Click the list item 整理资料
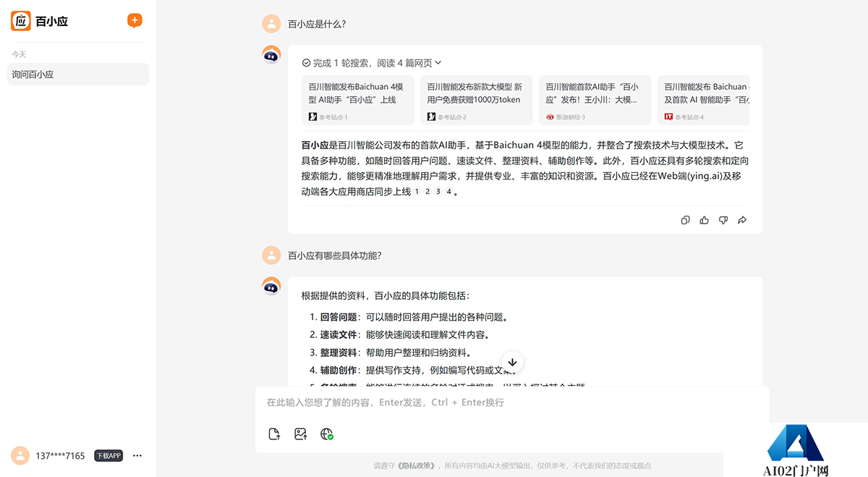The image size is (868, 477). point(339,353)
